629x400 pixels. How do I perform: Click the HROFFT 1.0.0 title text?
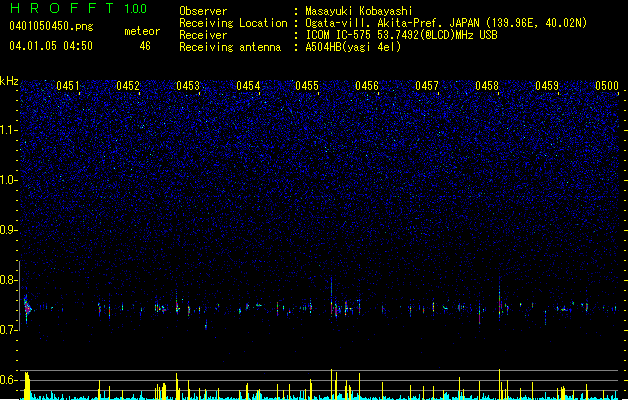tap(79, 8)
